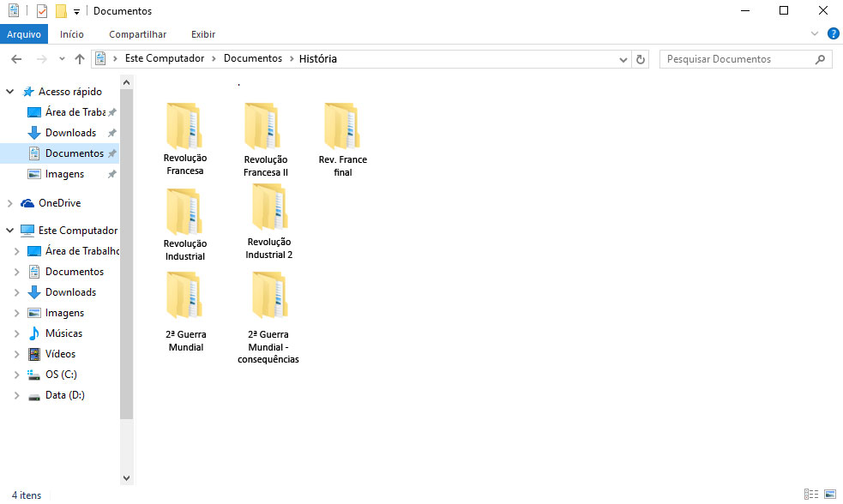The height and width of the screenshot is (504, 843).
Task: Open the Arquivo menu
Action: [x=24, y=33]
